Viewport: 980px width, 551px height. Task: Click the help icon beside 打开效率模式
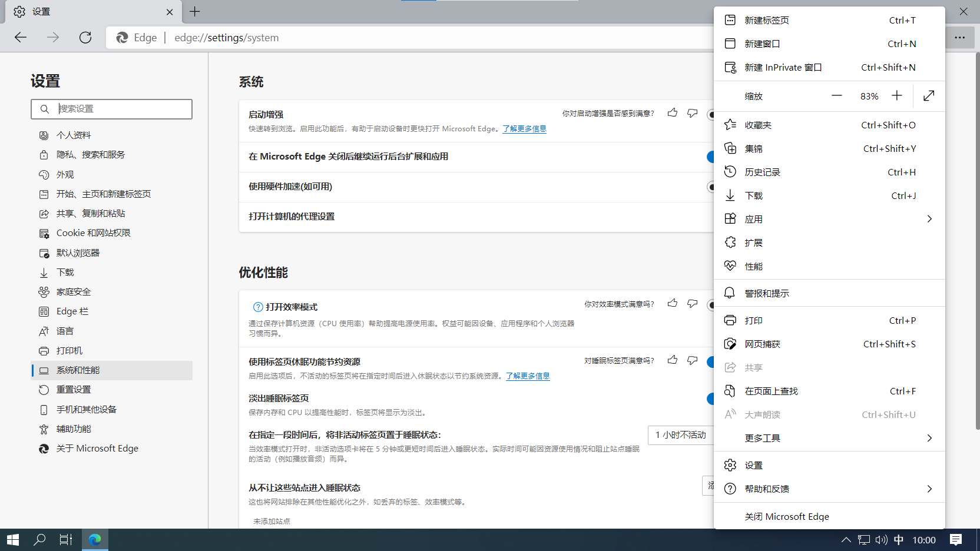(258, 307)
